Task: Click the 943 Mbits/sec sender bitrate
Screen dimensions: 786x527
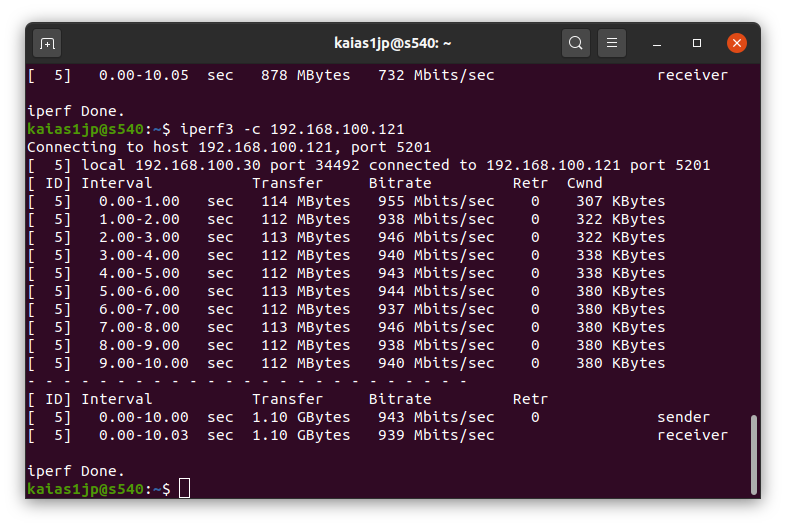Action: click(436, 418)
